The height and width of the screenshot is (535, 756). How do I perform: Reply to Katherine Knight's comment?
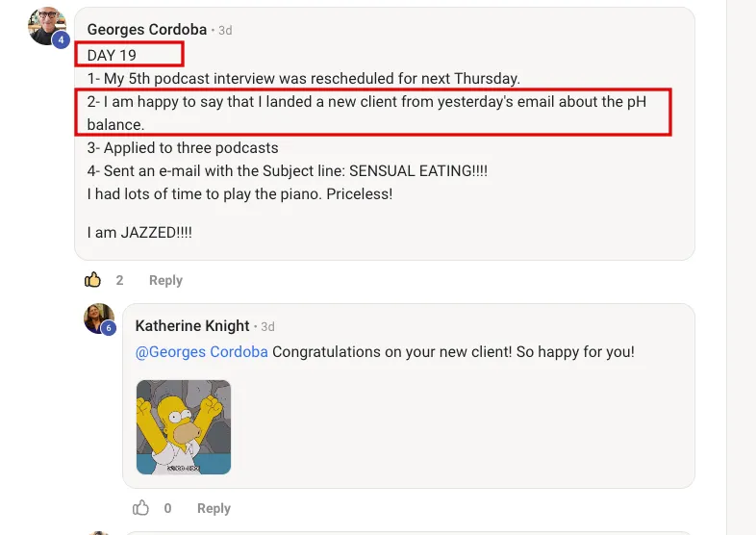click(214, 508)
